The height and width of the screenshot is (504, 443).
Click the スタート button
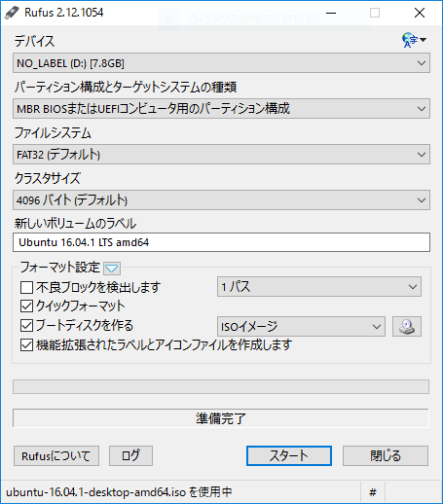point(289,455)
